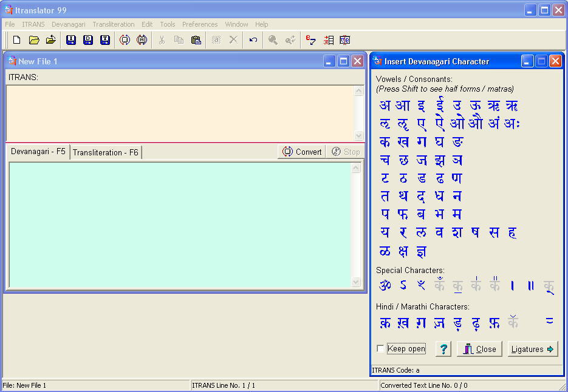Image resolution: width=568 pixels, height=392 pixels.
Task: Click the toolbar Convert icon
Action: (125, 40)
